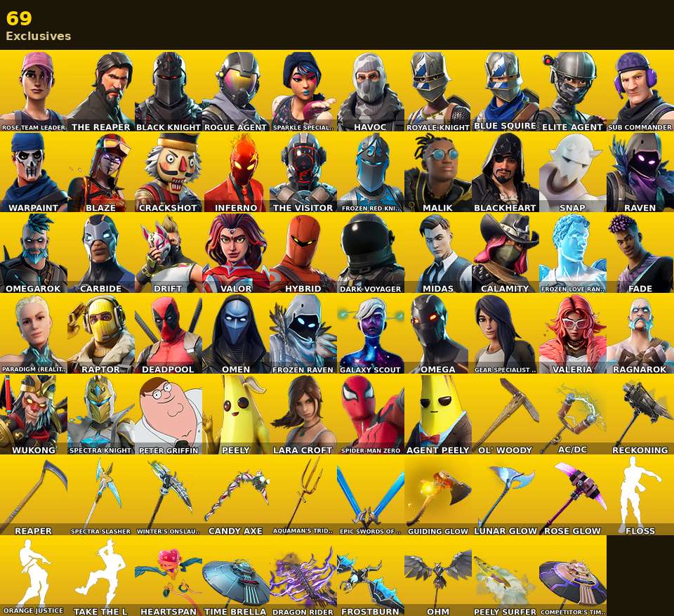Screen dimensions: 674x616
Task: Select the Reckoning pickaxe icon
Action: tap(640, 414)
